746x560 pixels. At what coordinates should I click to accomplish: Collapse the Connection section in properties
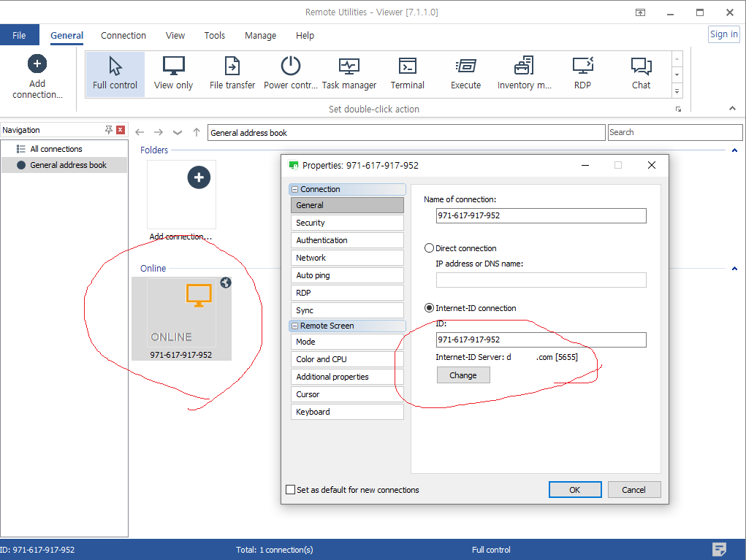[x=294, y=189]
